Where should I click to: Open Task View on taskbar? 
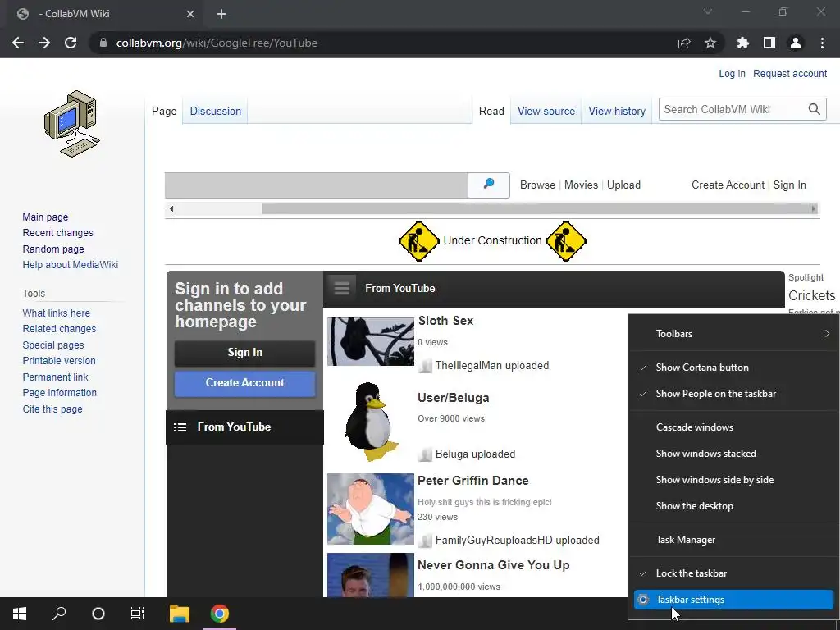click(x=138, y=614)
